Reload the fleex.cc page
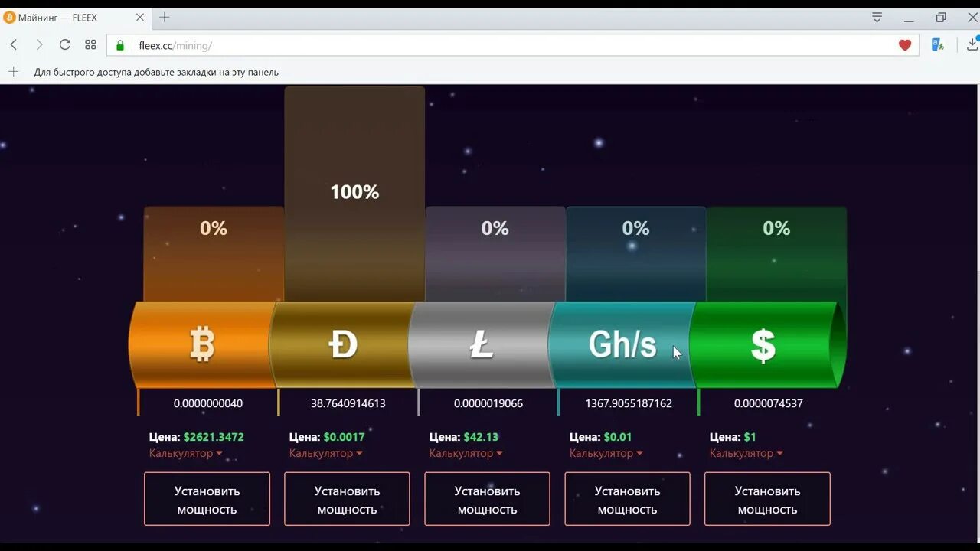The width and height of the screenshot is (980, 551). tap(65, 45)
